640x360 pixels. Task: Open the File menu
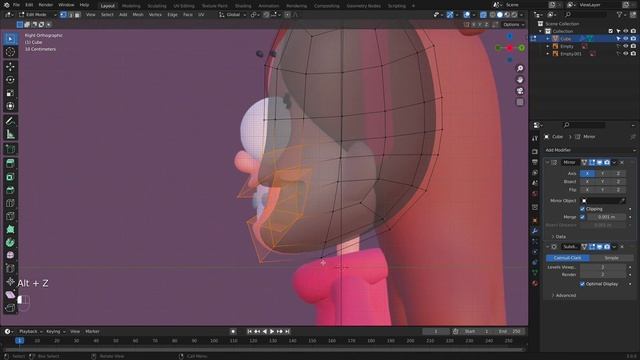[x=16, y=5]
